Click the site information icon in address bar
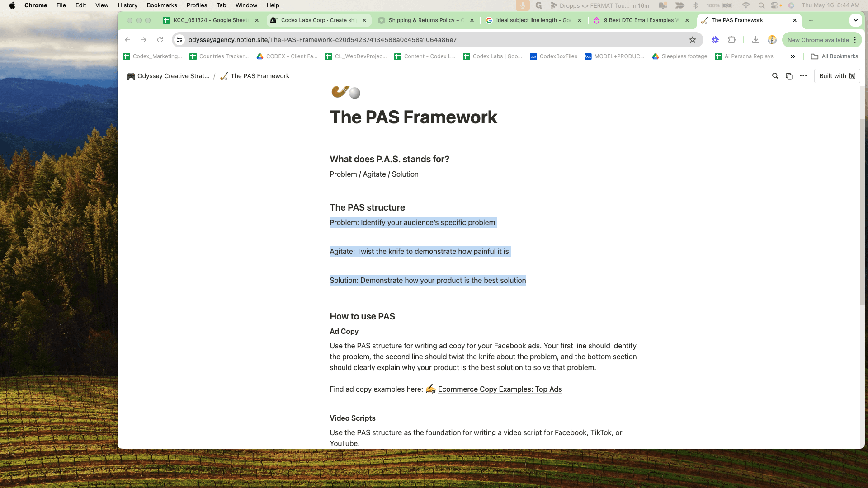 click(179, 40)
